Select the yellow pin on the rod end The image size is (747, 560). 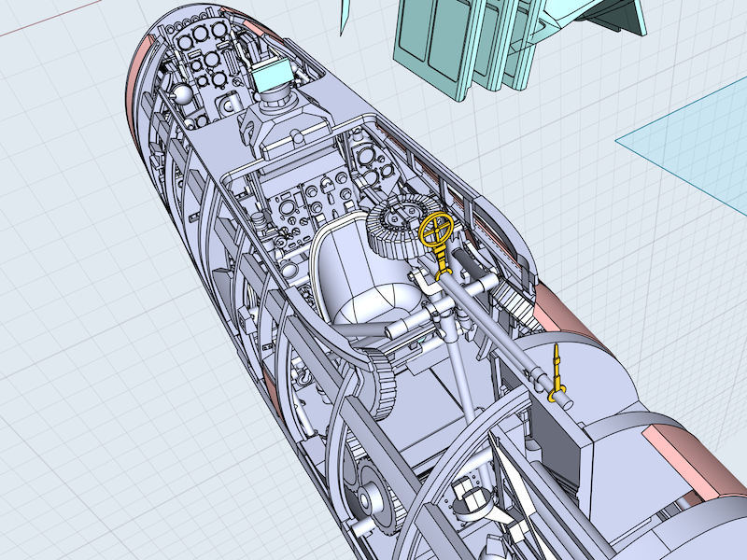[x=557, y=374]
